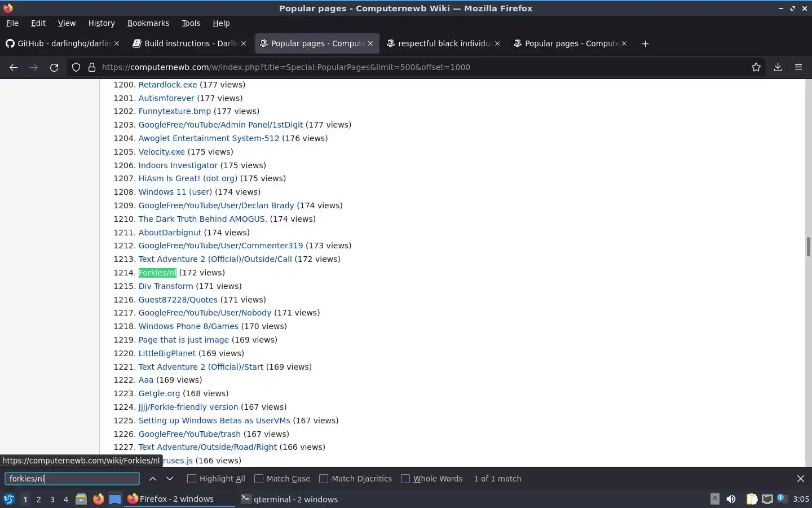Open the AboutDarbignut link
Viewport: 812px width, 508px height.
170,233
